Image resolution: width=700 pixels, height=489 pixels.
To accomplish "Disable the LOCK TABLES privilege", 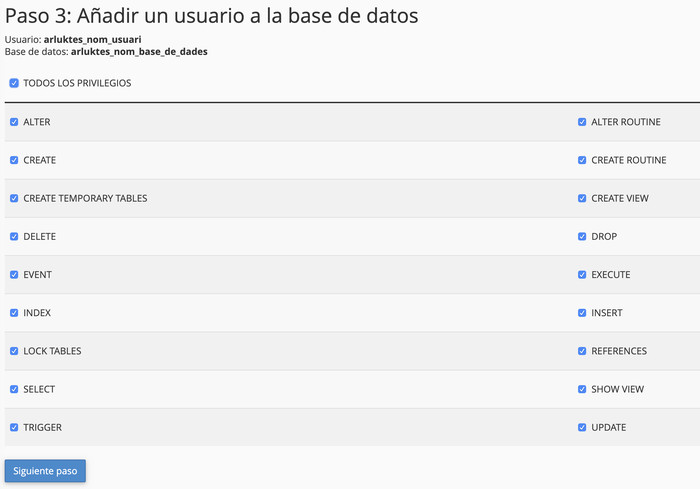I will (14, 351).
